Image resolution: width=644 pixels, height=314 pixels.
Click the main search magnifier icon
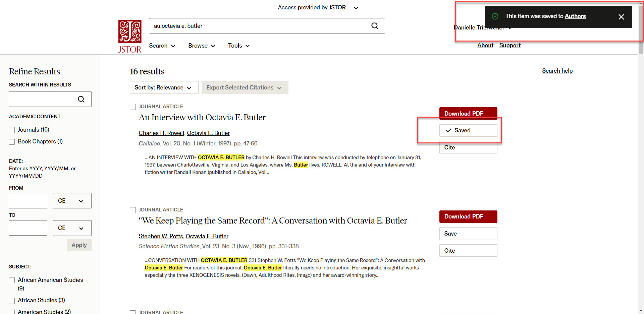click(x=375, y=26)
